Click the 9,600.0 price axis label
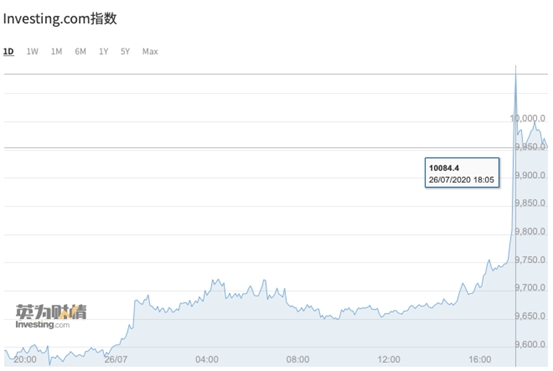This screenshot has width=553, height=371. tap(530, 344)
